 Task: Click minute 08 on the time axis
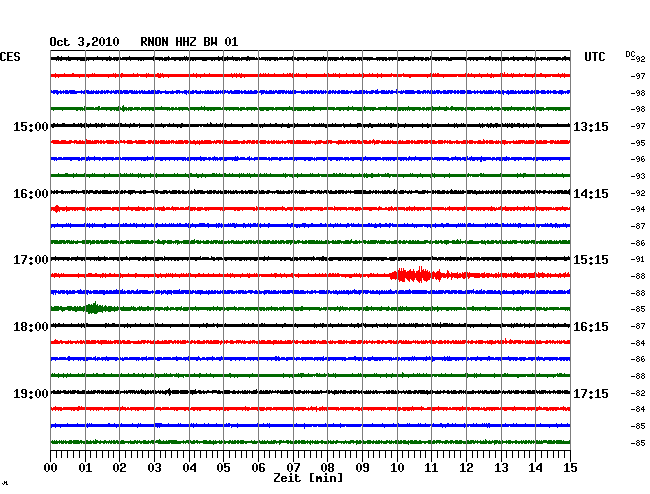click(x=327, y=468)
